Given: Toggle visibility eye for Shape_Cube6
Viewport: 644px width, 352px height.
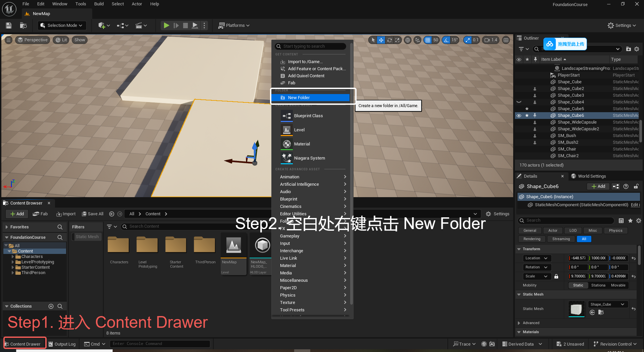Looking at the screenshot, I should (x=519, y=116).
